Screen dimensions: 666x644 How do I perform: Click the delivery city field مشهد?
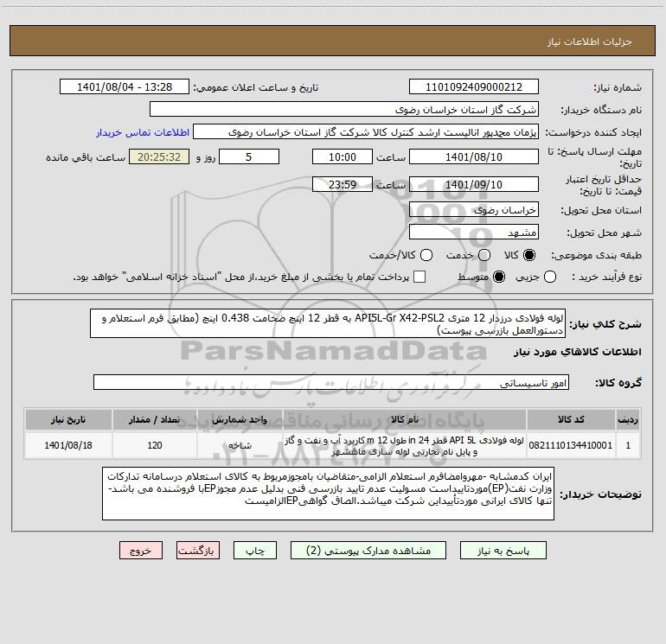(x=474, y=233)
